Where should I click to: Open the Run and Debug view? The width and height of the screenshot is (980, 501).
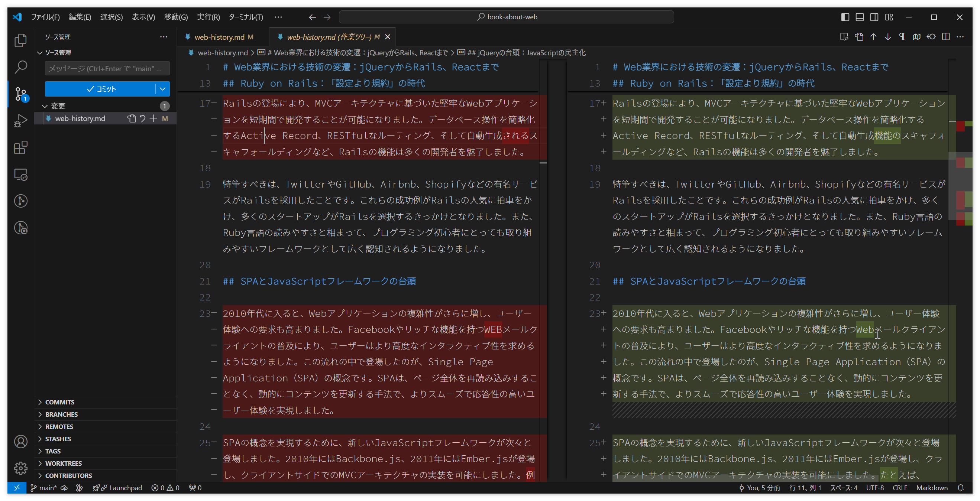[20, 121]
